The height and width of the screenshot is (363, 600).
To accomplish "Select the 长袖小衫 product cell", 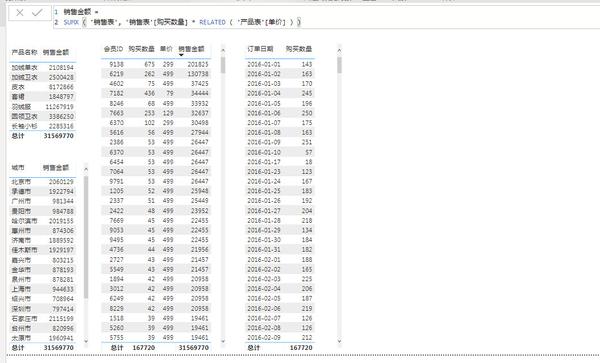I will point(24,126).
